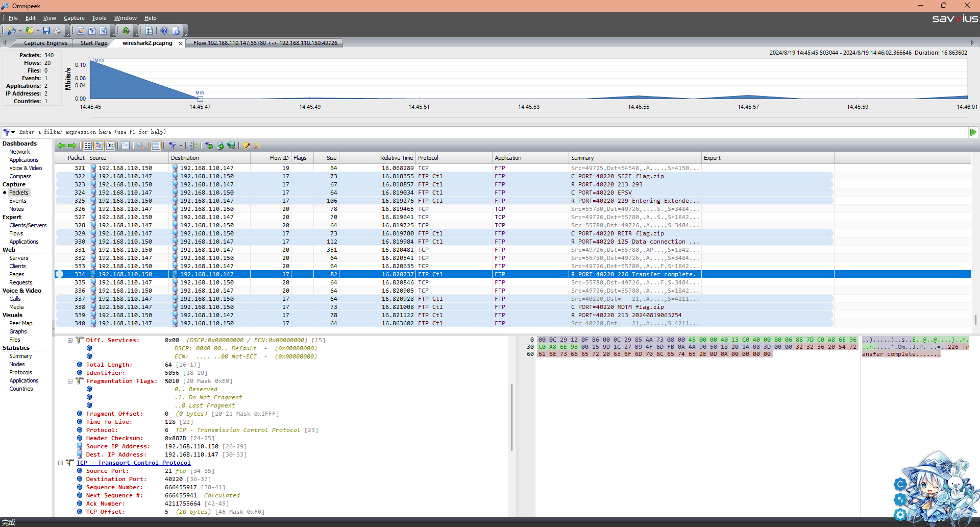Click the Make Filter funnel-plus icon
The image size is (980, 527).
click(x=209, y=146)
